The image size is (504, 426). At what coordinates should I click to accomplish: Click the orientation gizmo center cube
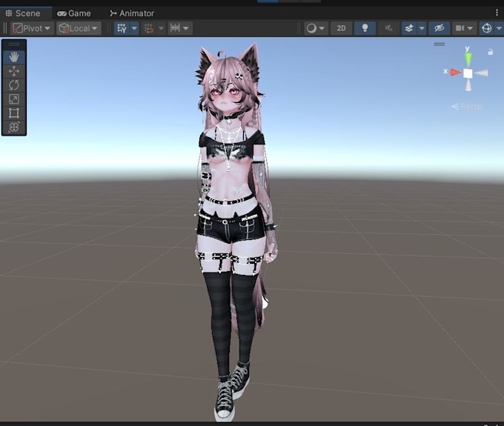click(468, 73)
